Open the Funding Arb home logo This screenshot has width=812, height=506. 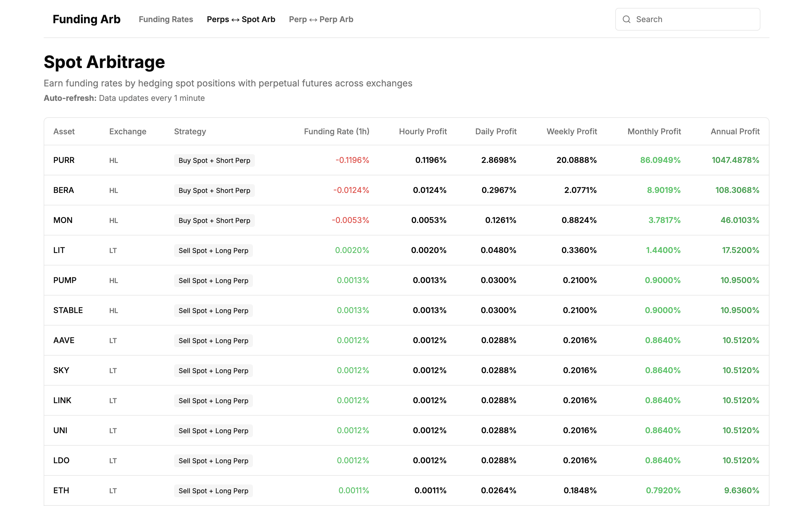[86, 19]
